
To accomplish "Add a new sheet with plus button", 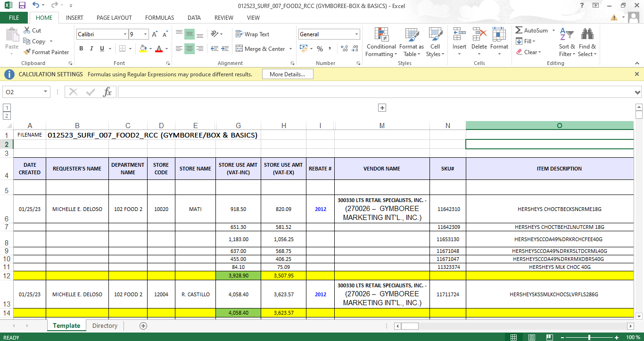I will (x=143, y=325).
